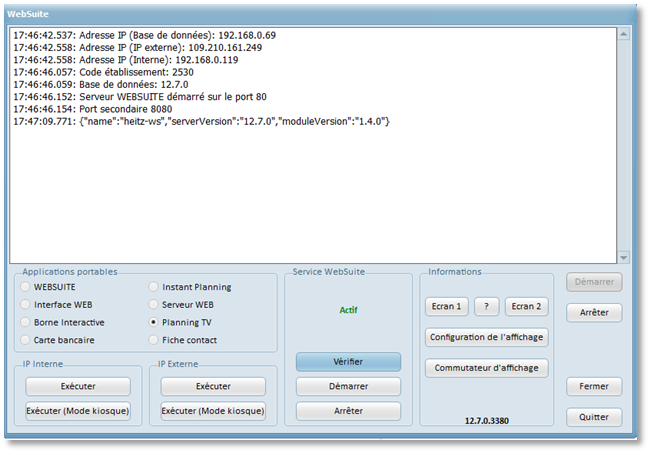Click Exécuter under IP Interne
The width and height of the screenshot is (650, 453).
point(78,386)
